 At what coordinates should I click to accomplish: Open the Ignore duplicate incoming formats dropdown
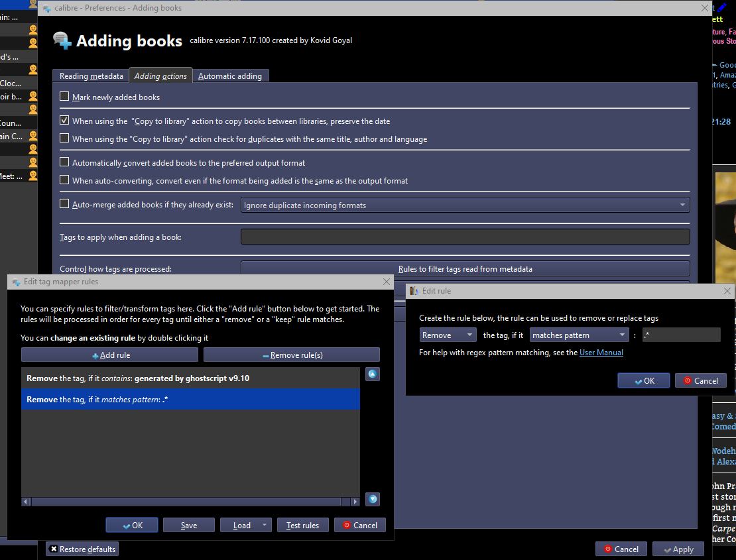[465, 205]
